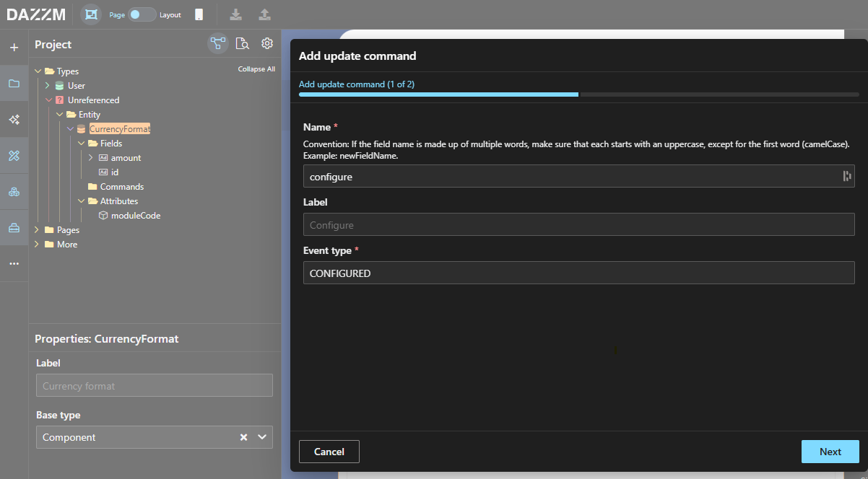The height and width of the screenshot is (479, 868).
Task: Click the plus icon in left sidebar
Action: (x=14, y=48)
